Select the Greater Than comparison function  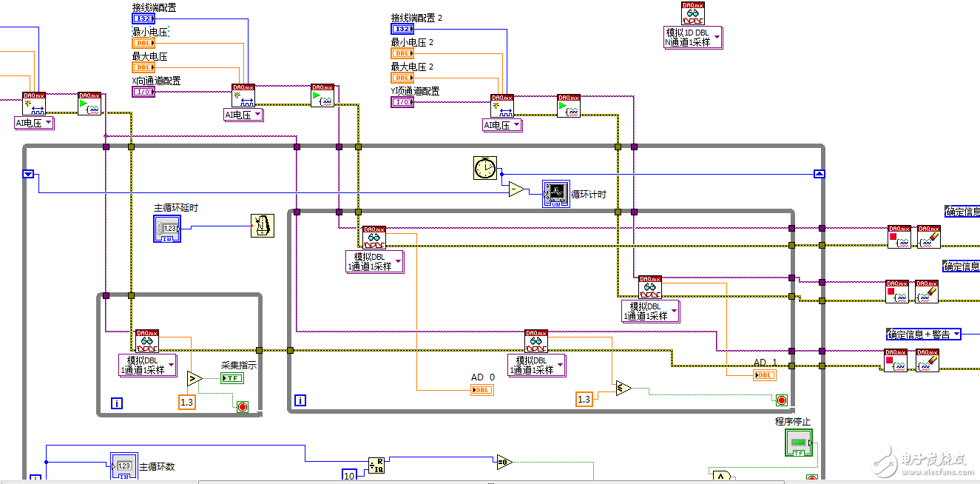[195, 379]
